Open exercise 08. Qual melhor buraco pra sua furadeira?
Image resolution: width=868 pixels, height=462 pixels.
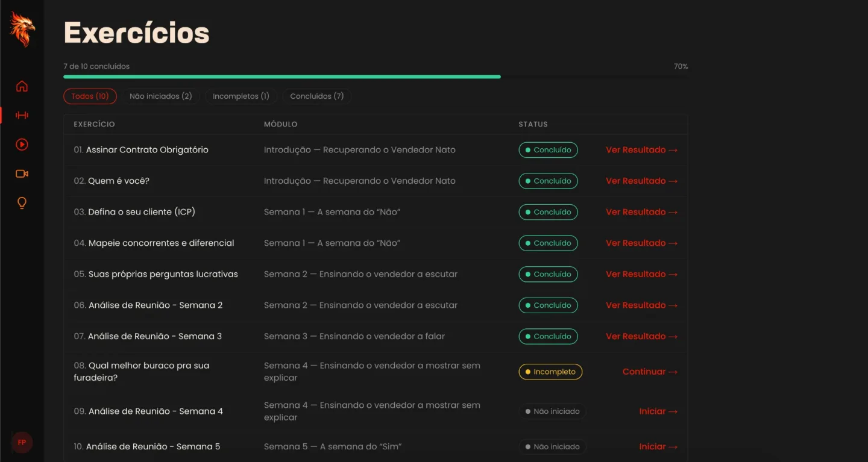(142, 372)
